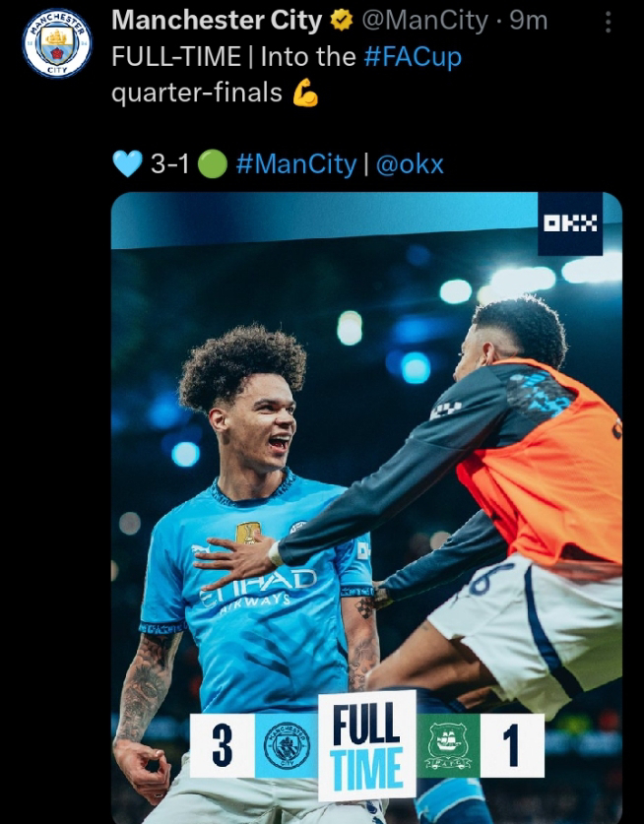
Task: Click the blue heart emoji
Action: (127, 163)
